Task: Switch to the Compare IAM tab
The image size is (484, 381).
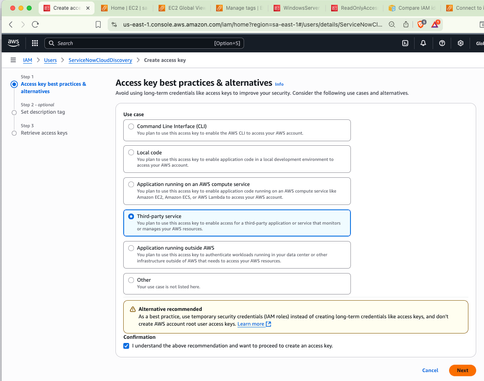Action: (x=412, y=8)
